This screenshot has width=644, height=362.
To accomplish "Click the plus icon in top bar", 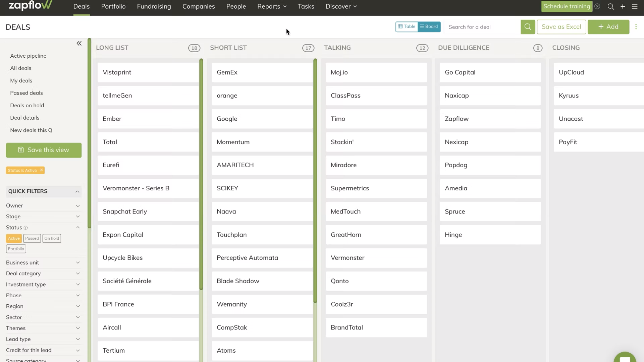I will pos(623,6).
